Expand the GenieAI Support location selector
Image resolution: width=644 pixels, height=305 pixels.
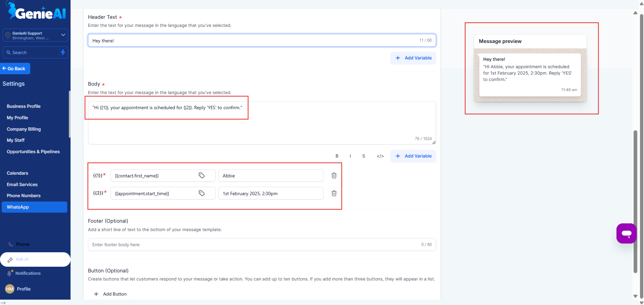tap(63, 35)
